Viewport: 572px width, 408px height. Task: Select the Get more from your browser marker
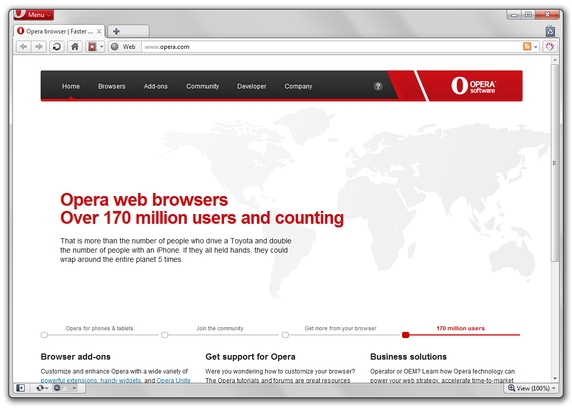(x=285, y=335)
